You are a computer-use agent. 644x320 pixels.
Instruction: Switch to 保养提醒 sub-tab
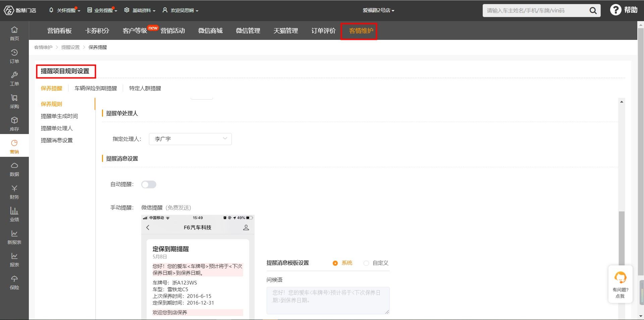pyautogui.click(x=52, y=88)
